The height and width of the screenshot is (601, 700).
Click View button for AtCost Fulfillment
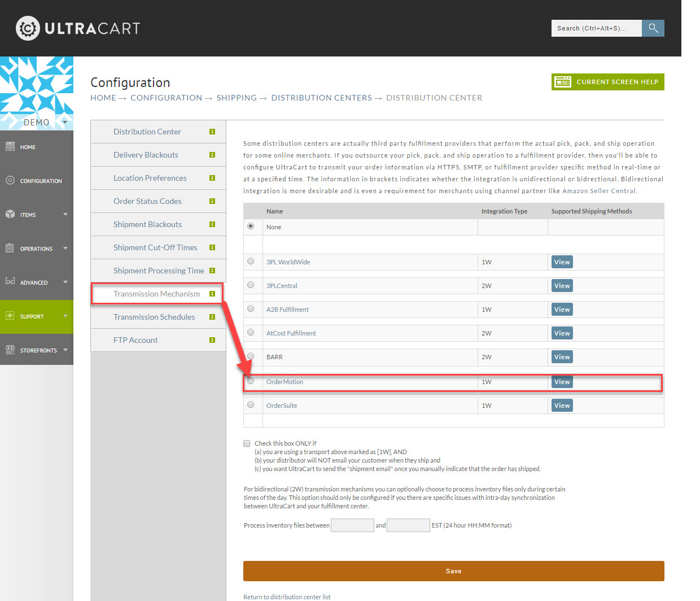coord(562,333)
